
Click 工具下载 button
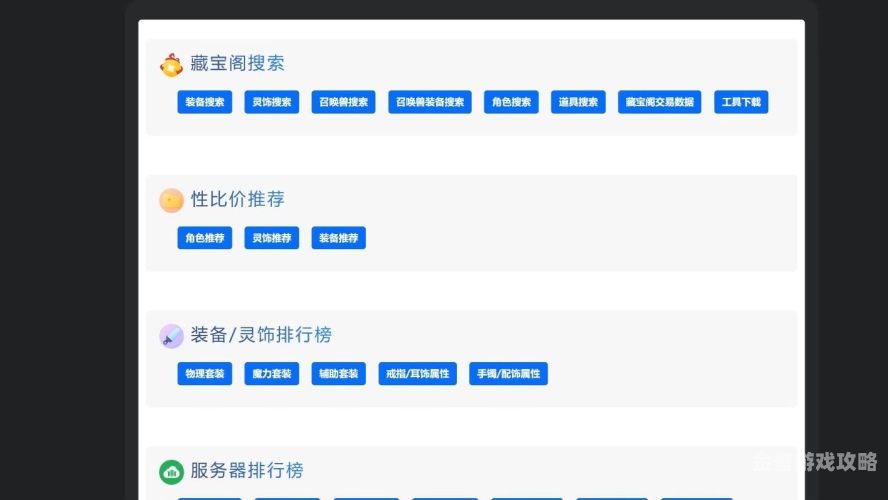click(741, 102)
